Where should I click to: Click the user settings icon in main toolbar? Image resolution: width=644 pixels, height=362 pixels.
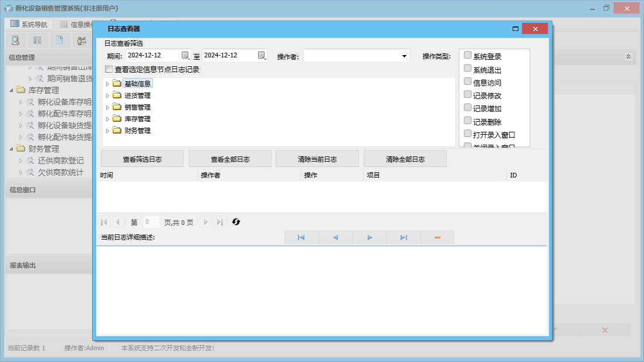click(82, 40)
